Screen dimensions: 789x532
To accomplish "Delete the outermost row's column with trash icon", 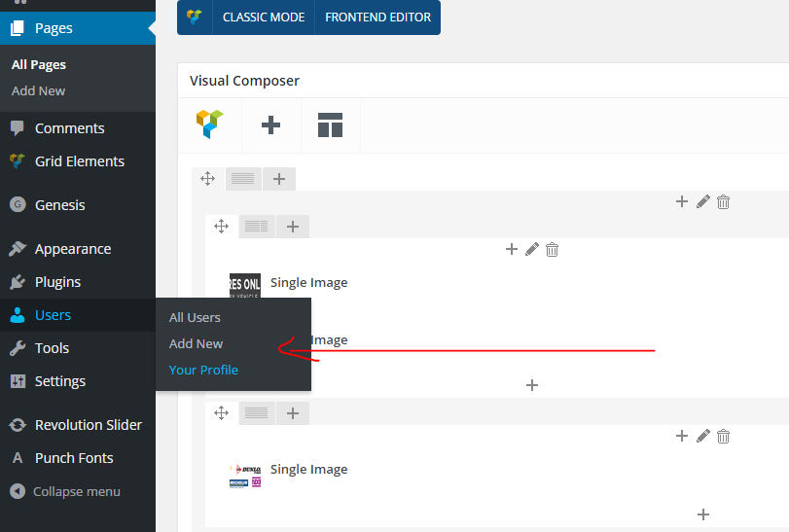I will [723, 201].
